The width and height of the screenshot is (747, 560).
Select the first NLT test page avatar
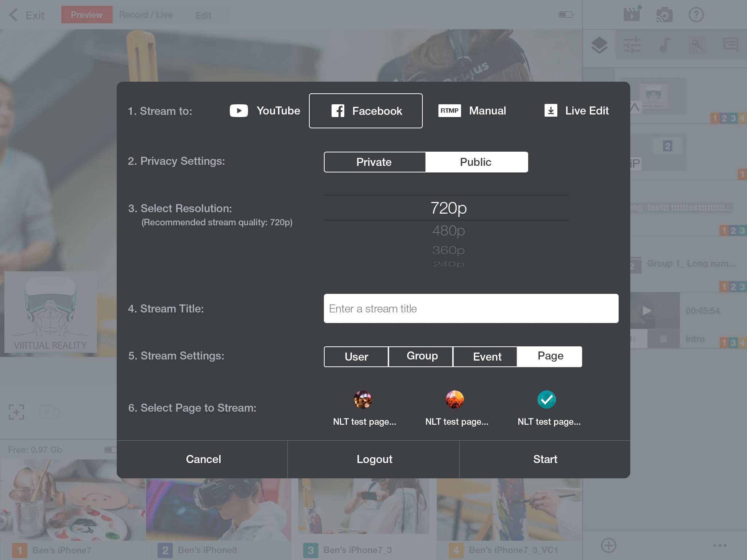(363, 400)
